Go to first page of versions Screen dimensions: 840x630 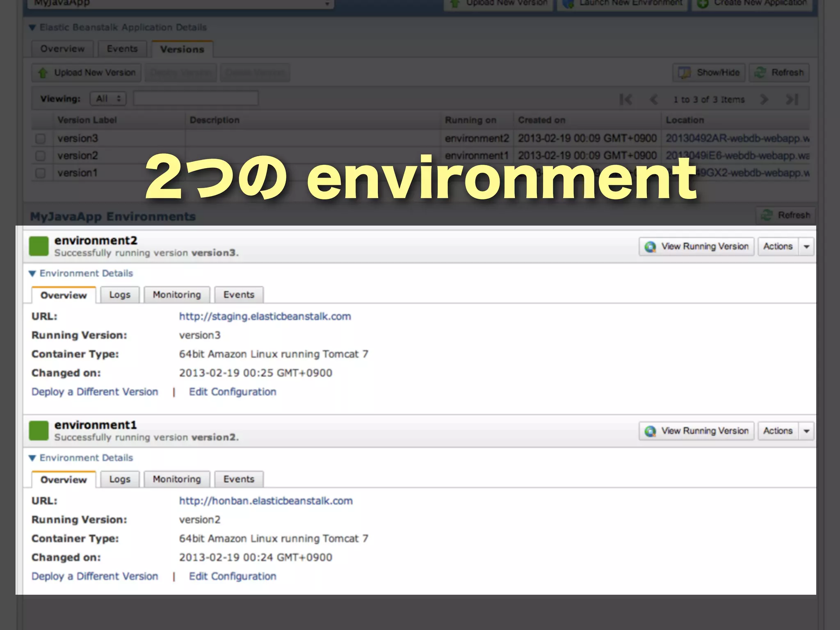(626, 99)
